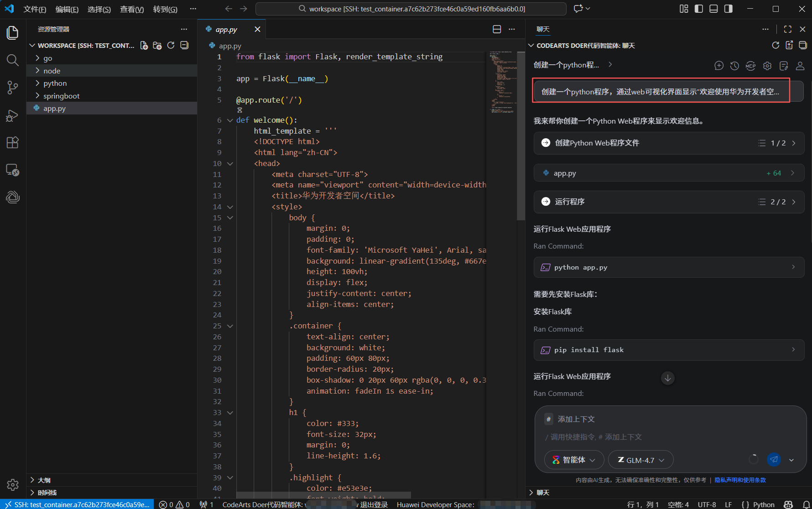Click the editor vertical scrollbar thumb
This screenshot has width=812, height=509.
pyautogui.click(x=521, y=135)
